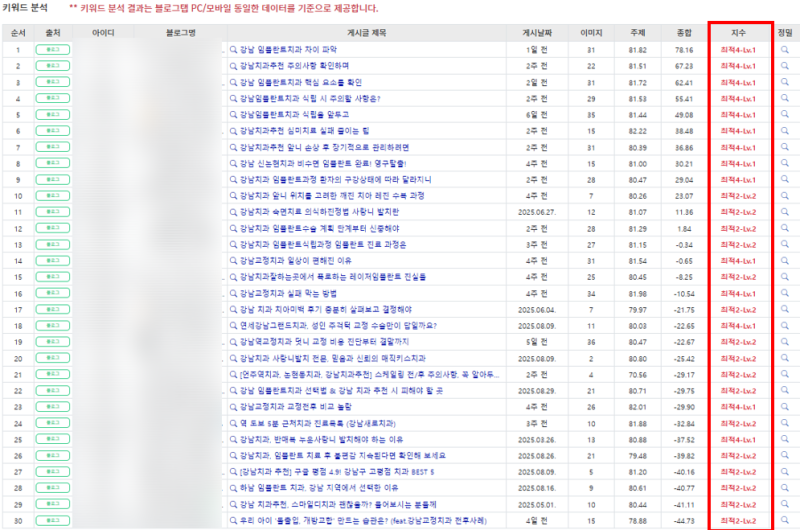The height and width of the screenshot is (530, 800).
Task: Select the 지수 cell '최적2-Lv.2' in row 10
Action: [x=738, y=196]
